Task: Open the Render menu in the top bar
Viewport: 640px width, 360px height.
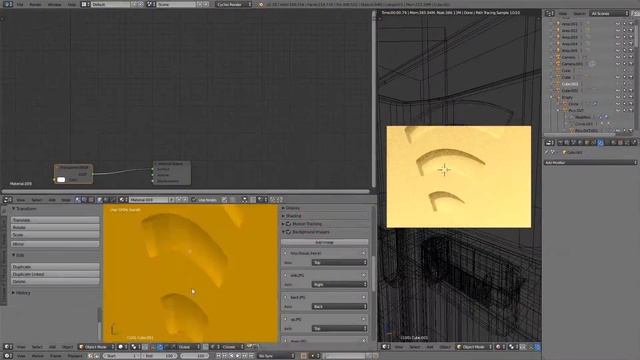Action: (x=36, y=4)
